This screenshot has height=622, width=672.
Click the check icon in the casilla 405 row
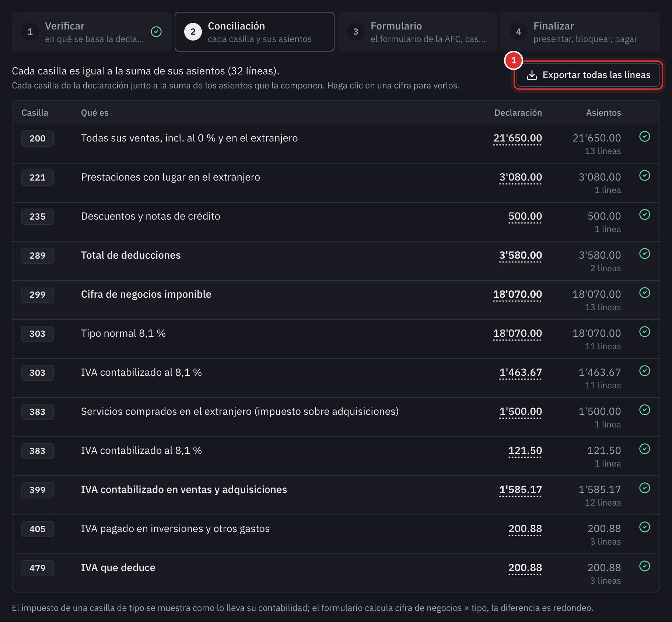click(x=644, y=527)
